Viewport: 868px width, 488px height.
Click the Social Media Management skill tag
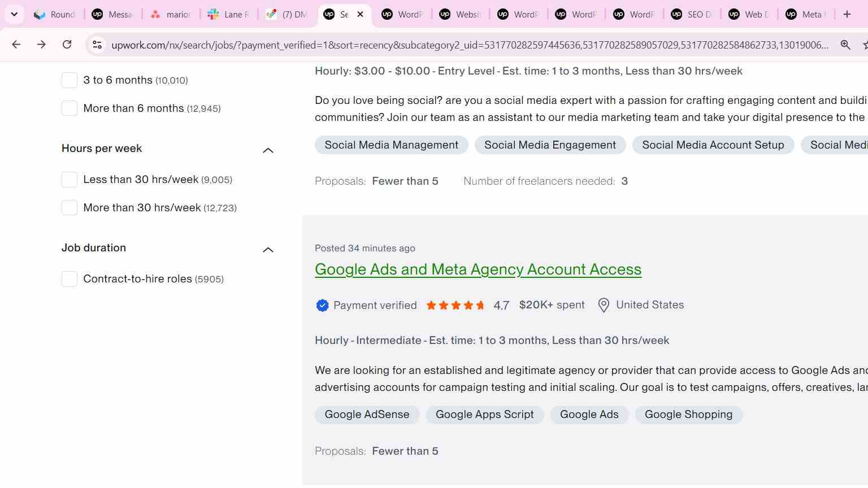392,145
